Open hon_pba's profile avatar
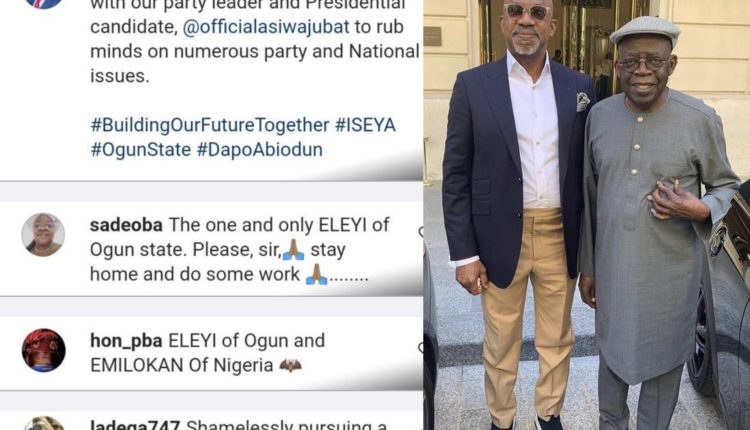This screenshot has width=750, height=430. [x=44, y=351]
